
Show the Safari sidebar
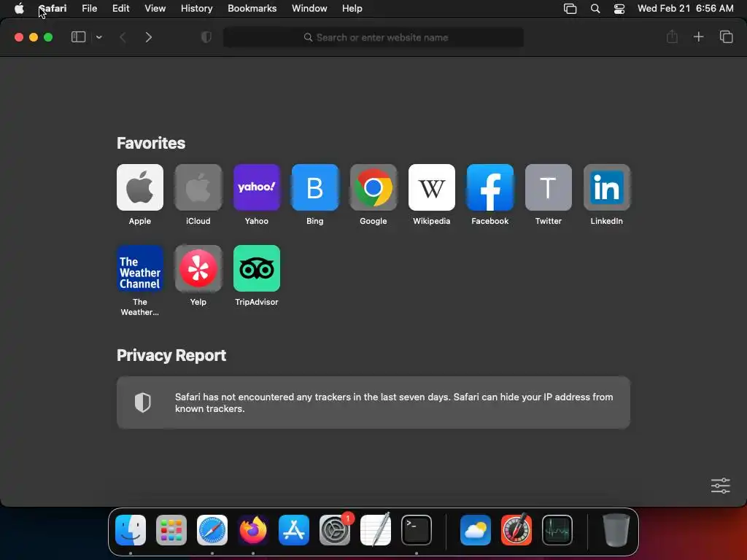tap(78, 36)
